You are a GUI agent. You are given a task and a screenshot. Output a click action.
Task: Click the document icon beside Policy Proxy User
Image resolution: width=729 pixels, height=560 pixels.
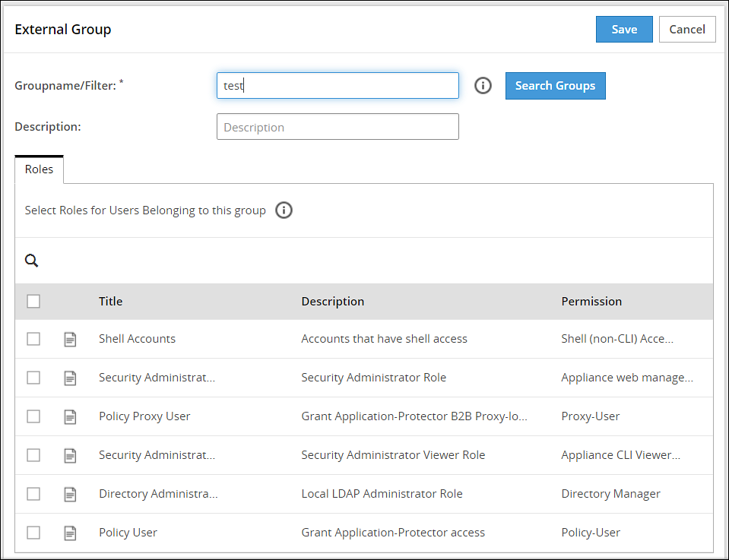click(x=70, y=416)
